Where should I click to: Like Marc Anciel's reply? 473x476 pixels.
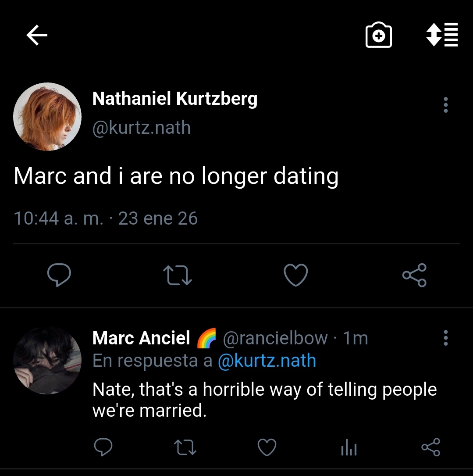(267, 447)
